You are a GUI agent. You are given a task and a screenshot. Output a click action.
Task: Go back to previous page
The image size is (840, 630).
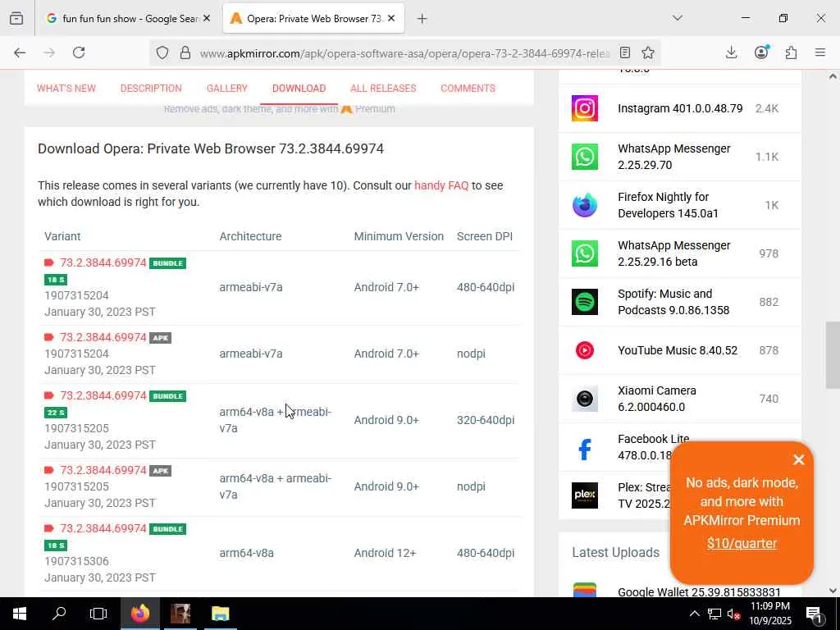click(x=20, y=52)
